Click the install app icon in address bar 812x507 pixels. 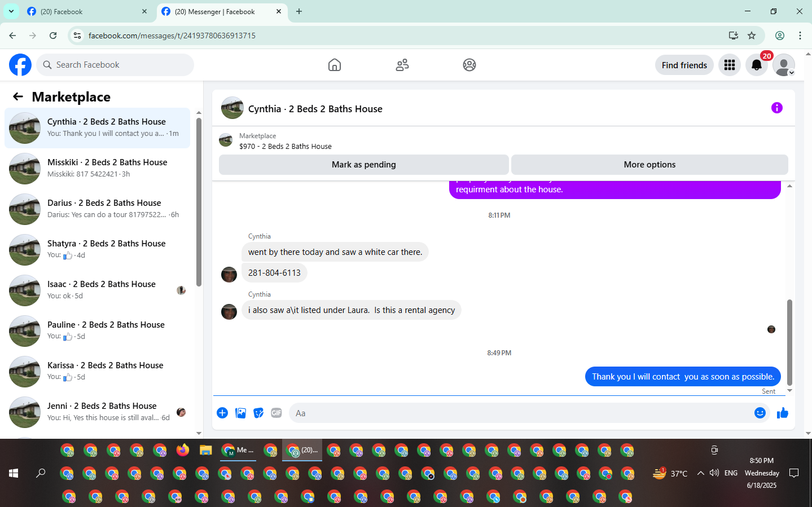point(734,36)
